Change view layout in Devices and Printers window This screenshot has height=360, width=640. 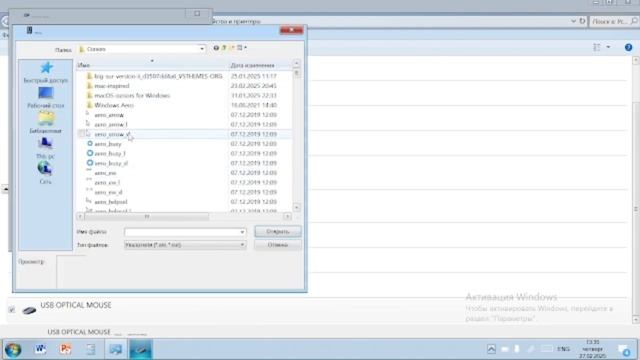click(x=597, y=47)
